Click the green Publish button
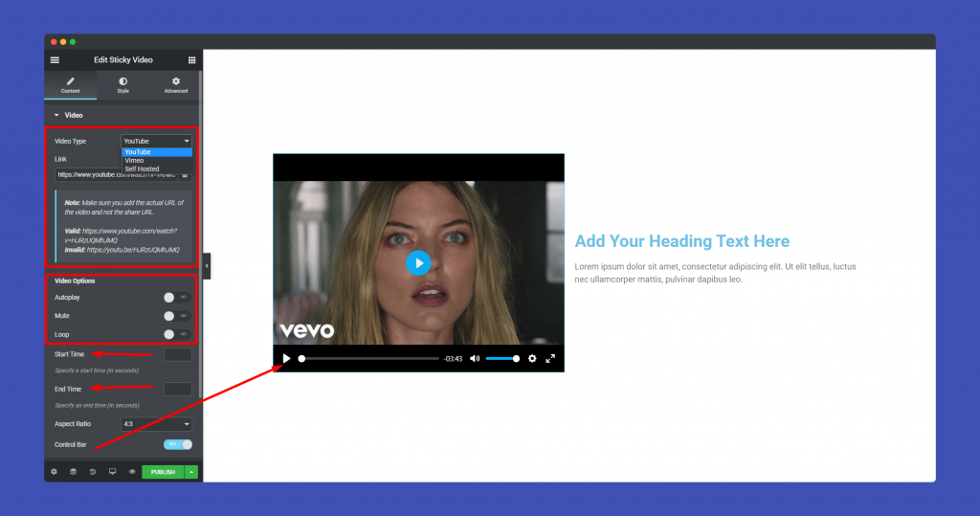The width and height of the screenshot is (980, 516). click(163, 472)
